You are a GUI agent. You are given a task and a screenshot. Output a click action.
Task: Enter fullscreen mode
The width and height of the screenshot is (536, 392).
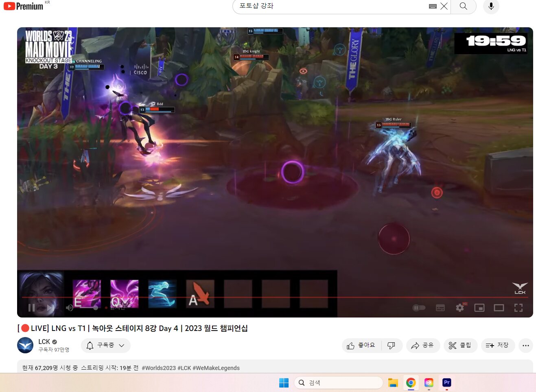click(x=518, y=308)
